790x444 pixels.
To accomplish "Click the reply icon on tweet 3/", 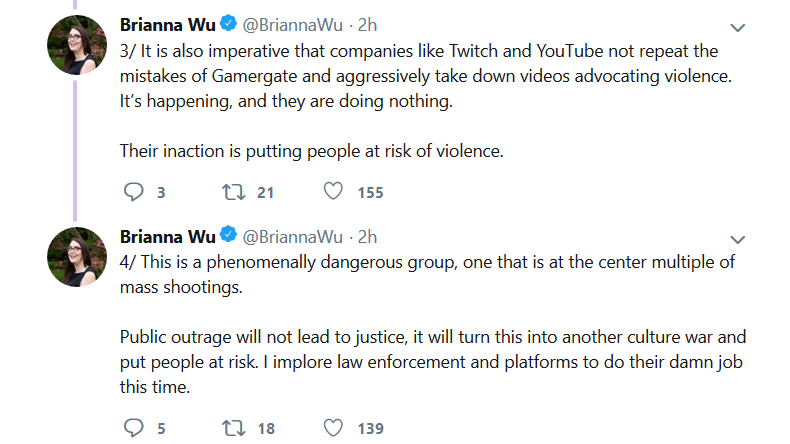I will pos(134,192).
